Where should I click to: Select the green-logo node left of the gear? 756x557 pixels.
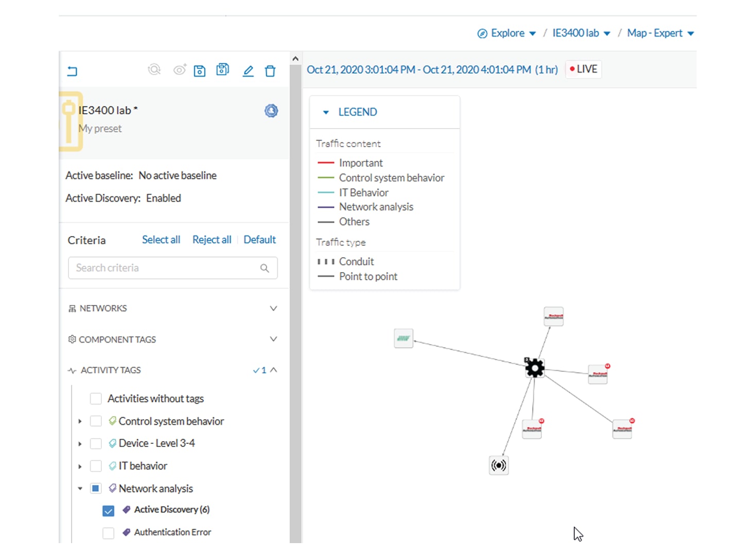tap(403, 338)
